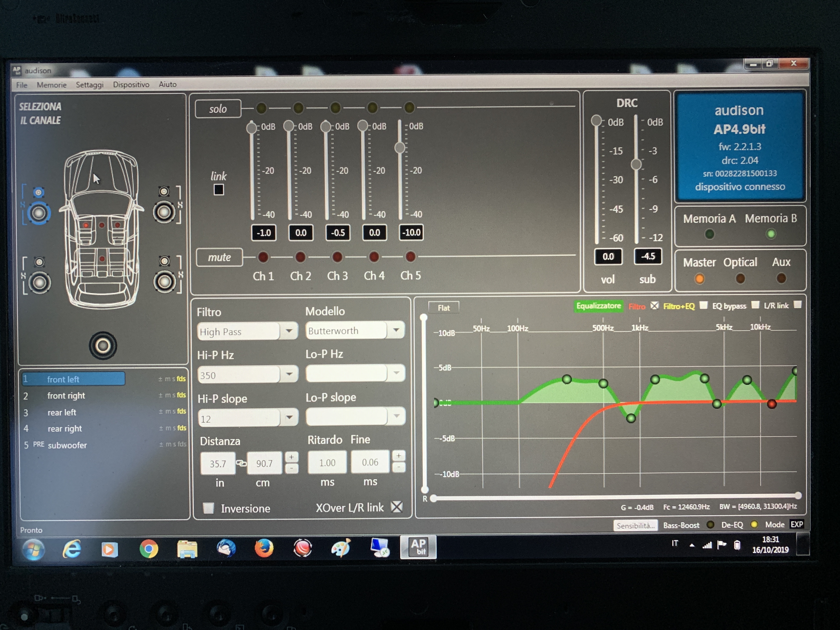
Task: Select the front left woofer speaker icon
Action: pos(39,213)
